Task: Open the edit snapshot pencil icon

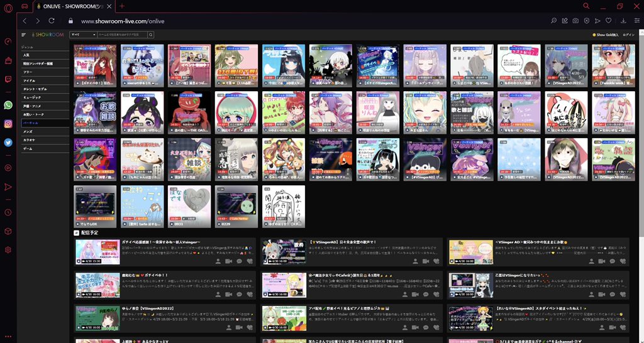Action: 565,21
